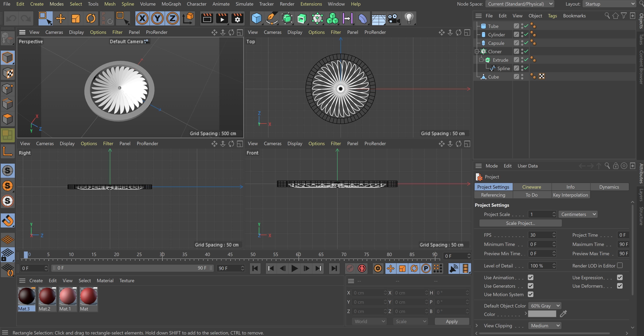The width and height of the screenshot is (644, 336).
Task: Click the Scale Project button
Action: pyautogui.click(x=520, y=223)
